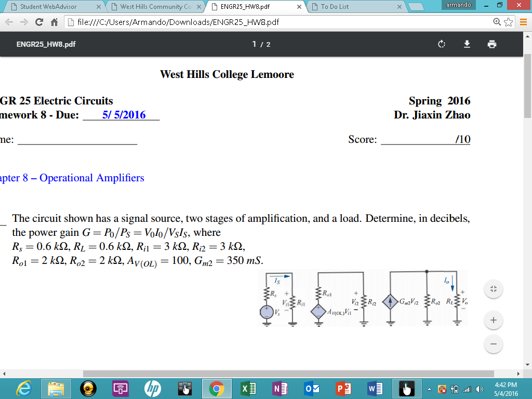Go back to the previous page
The height and width of the screenshot is (399, 532).
pos(9,22)
